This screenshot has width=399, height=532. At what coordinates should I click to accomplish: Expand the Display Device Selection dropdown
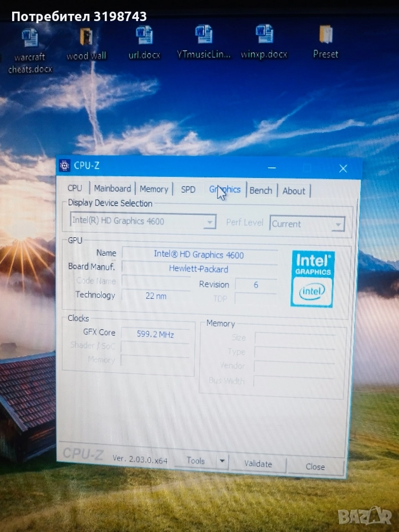click(x=209, y=222)
